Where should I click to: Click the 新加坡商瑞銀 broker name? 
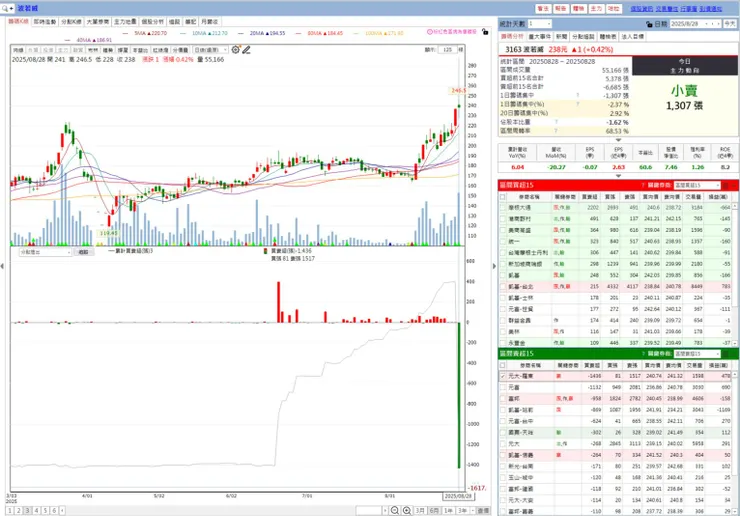point(525,264)
